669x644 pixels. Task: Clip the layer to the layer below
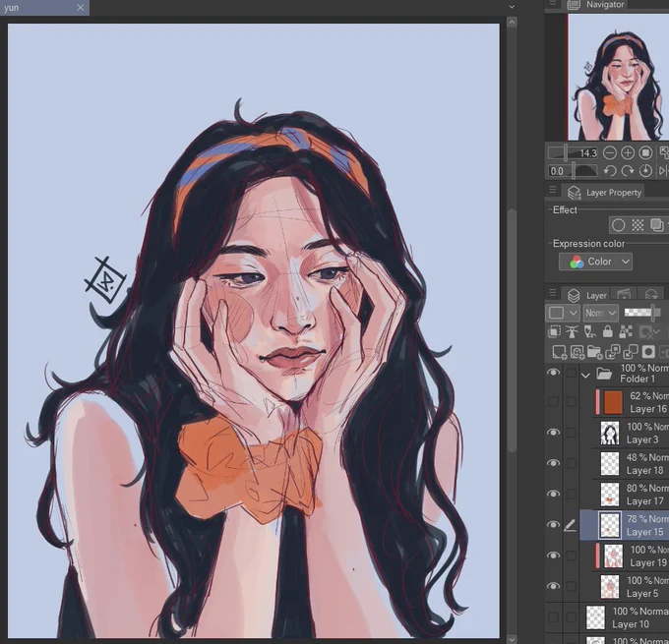[554, 331]
